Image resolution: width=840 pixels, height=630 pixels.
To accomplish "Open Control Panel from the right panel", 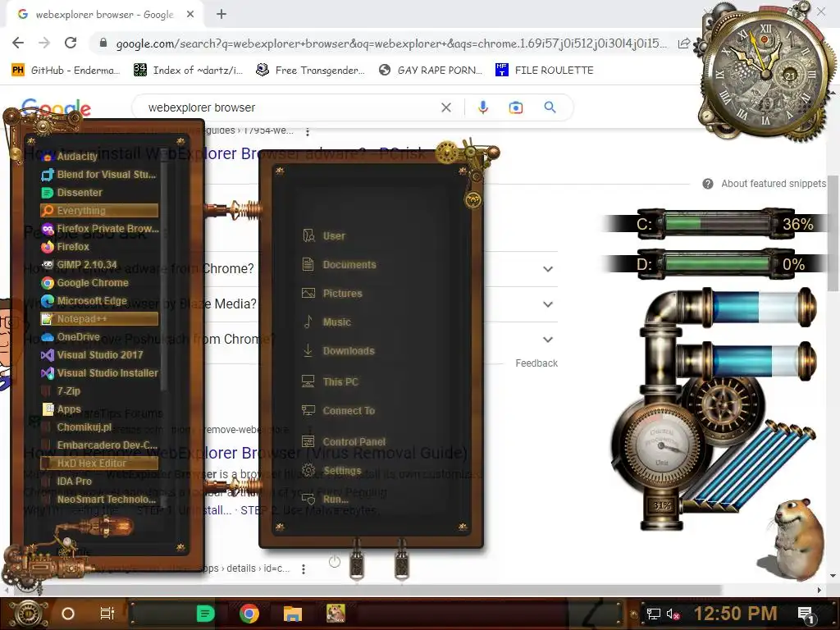I will point(344,441).
